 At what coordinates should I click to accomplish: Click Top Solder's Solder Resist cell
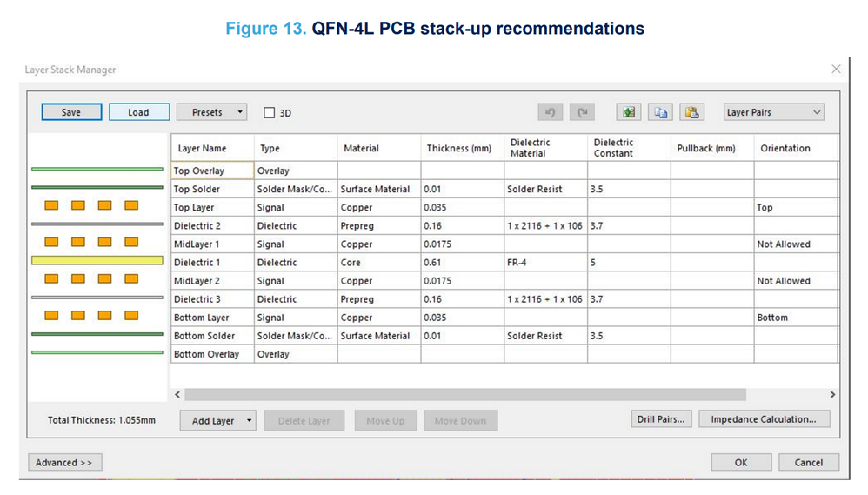(x=546, y=189)
